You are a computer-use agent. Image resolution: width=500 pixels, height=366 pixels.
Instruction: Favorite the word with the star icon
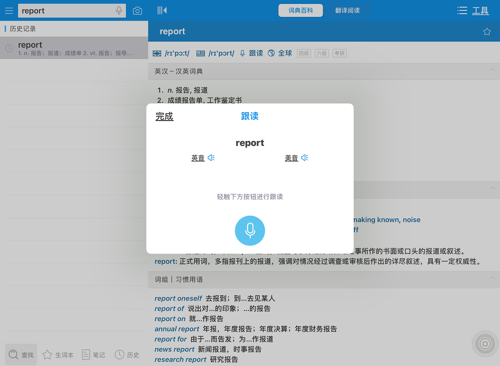tap(487, 32)
